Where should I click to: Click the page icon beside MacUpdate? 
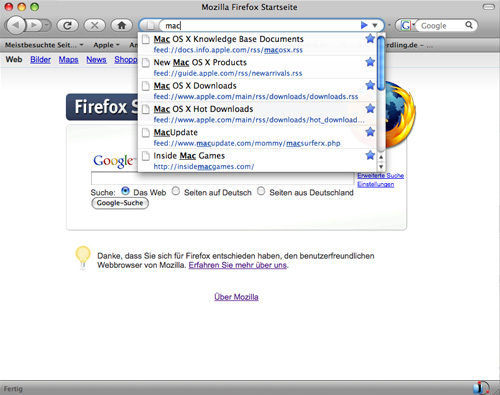click(x=146, y=133)
